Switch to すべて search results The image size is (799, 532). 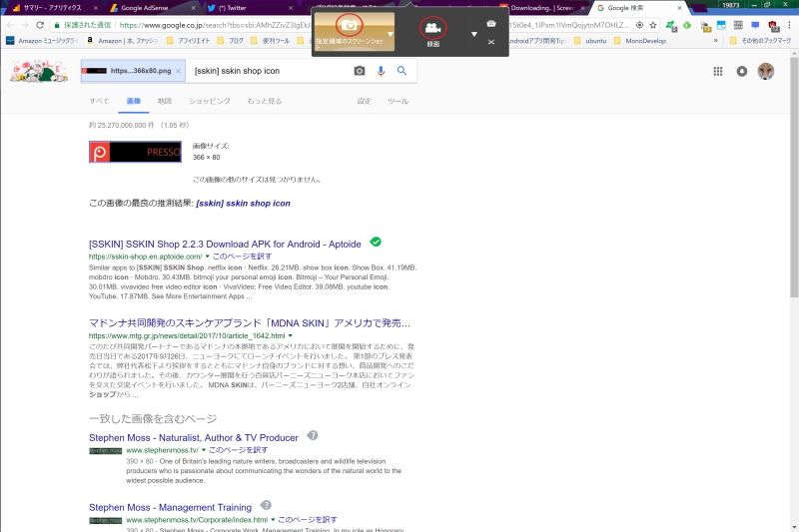[99, 101]
